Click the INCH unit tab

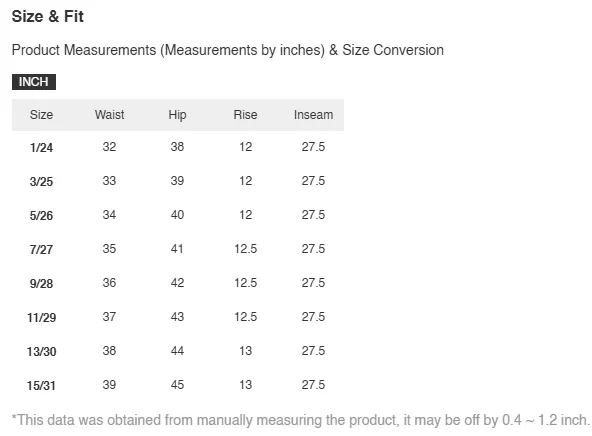[34, 82]
